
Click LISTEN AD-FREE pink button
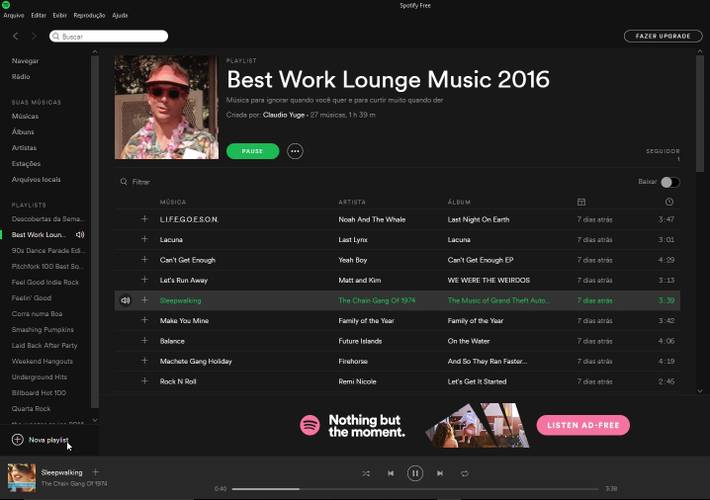(583, 425)
